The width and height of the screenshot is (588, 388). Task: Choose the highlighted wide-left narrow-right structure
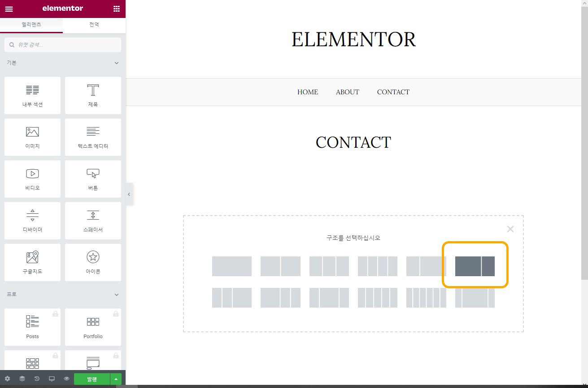(x=475, y=266)
